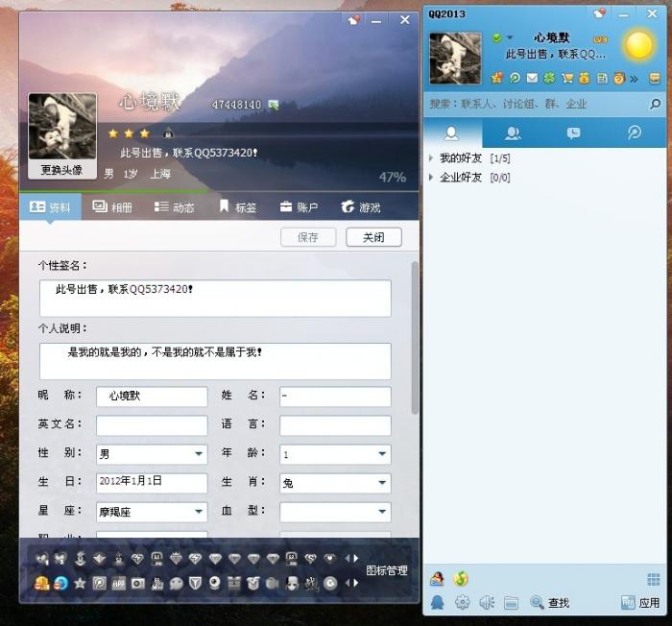672x626 pixels.
Task: Open the money bag wallet icon
Action: click(584, 78)
